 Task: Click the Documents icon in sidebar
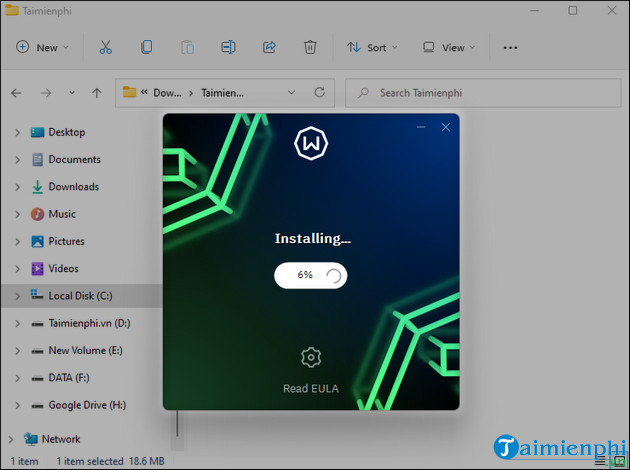37,159
